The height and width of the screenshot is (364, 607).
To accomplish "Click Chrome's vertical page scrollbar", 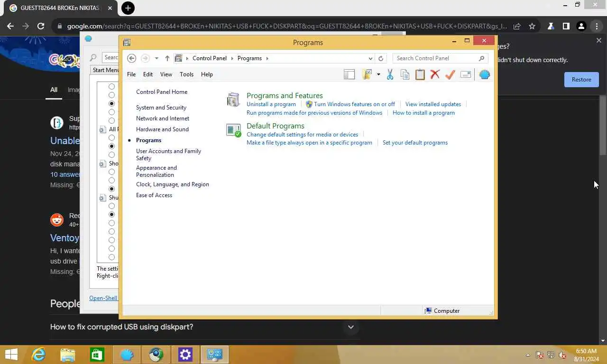I will click(603, 126).
